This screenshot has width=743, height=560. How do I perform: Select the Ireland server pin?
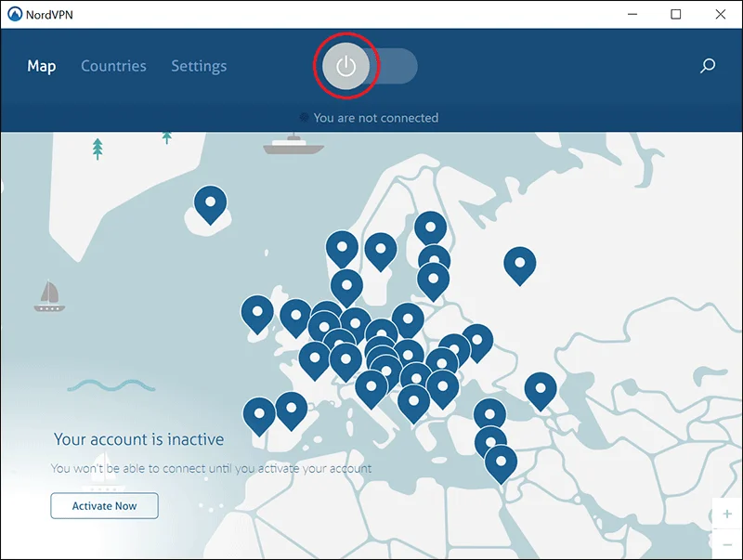(x=257, y=314)
